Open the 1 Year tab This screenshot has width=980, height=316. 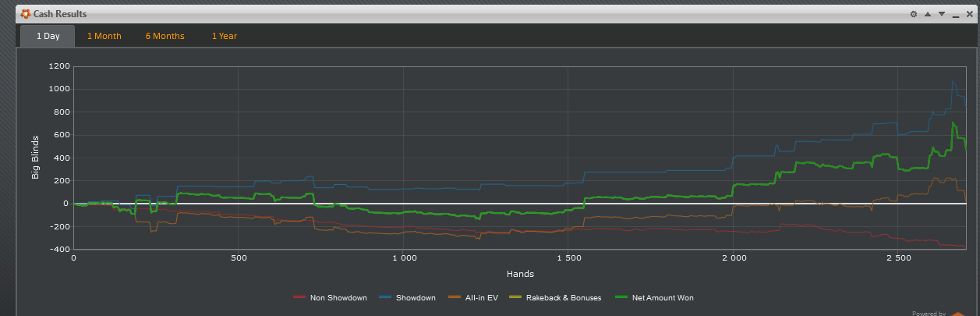(x=225, y=36)
